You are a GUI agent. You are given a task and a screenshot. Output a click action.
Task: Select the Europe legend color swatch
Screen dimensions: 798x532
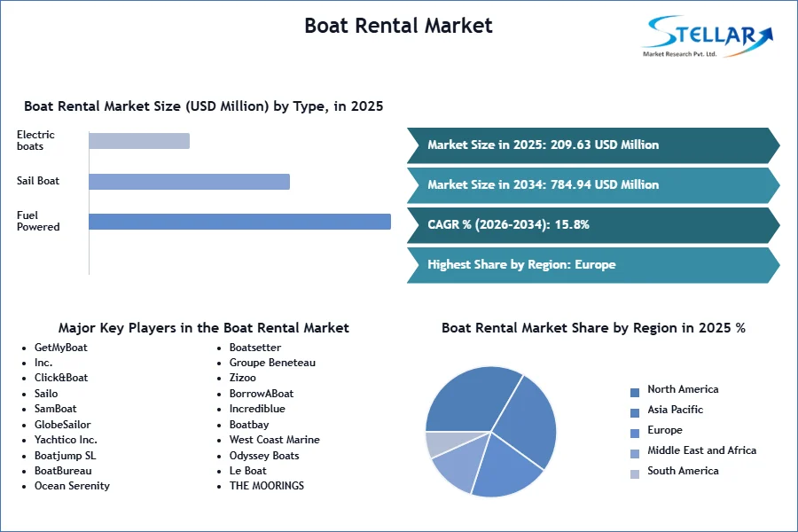pos(635,434)
